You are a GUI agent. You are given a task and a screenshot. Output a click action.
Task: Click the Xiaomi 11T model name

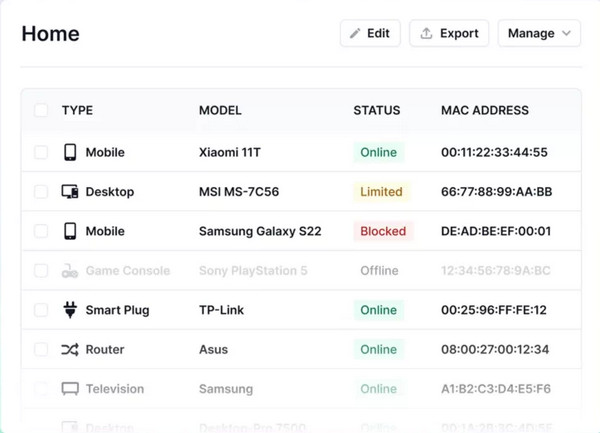(x=230, y=152)
